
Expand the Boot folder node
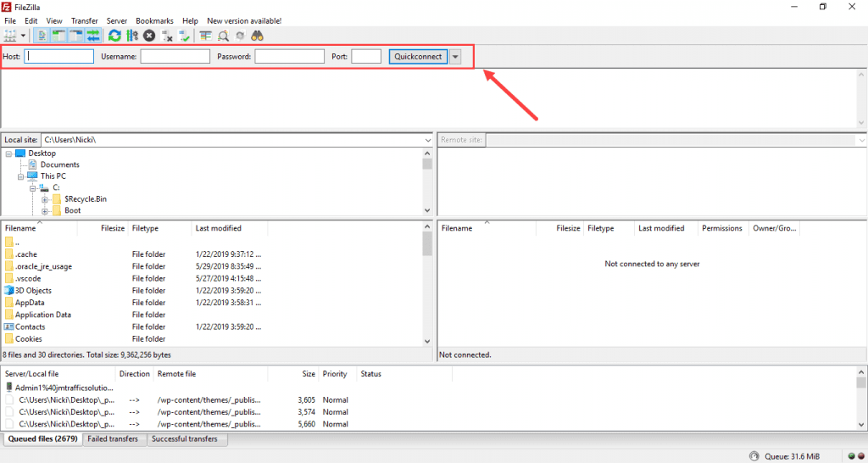coord(44,211)
